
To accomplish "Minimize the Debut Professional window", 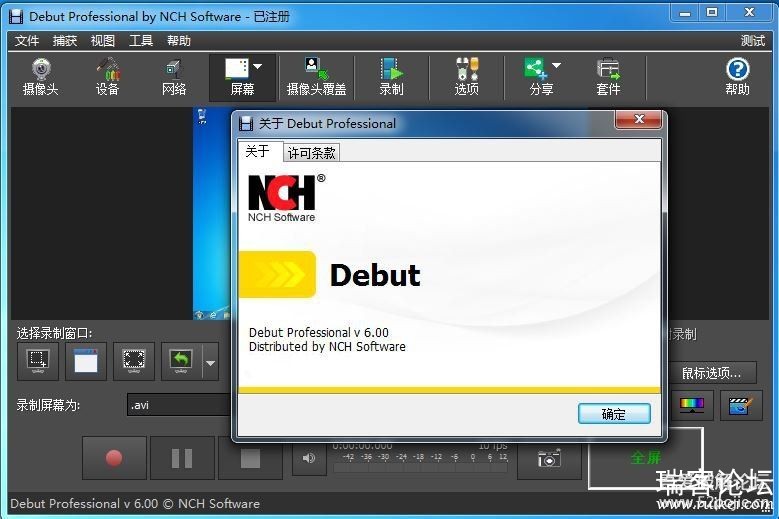I will (685, 12).
